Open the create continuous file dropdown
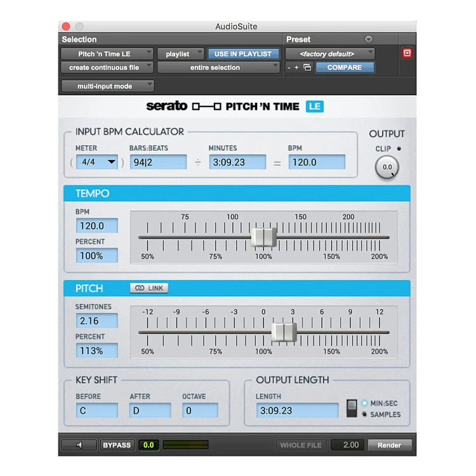The height and width of the screenshot is (476, 476). click(107, 67)
